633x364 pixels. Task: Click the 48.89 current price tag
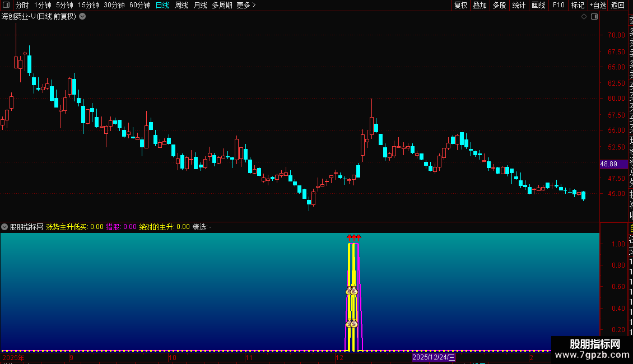613,164
